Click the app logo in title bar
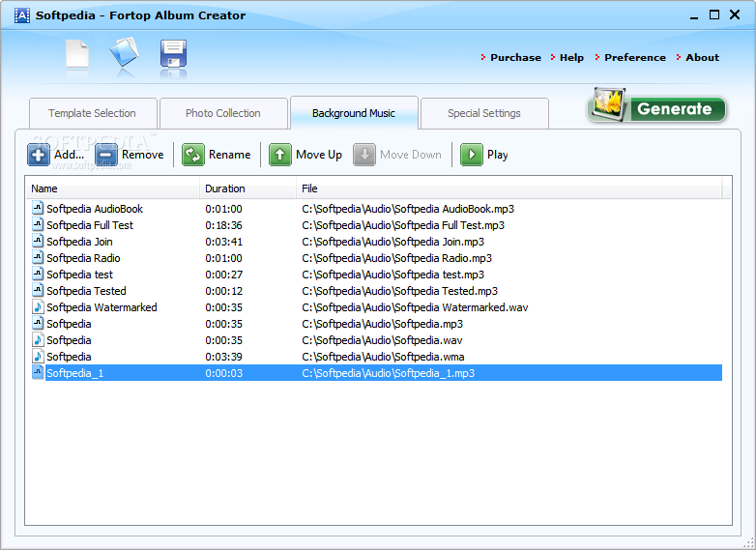The image size is (756, 550). (21, 15)
